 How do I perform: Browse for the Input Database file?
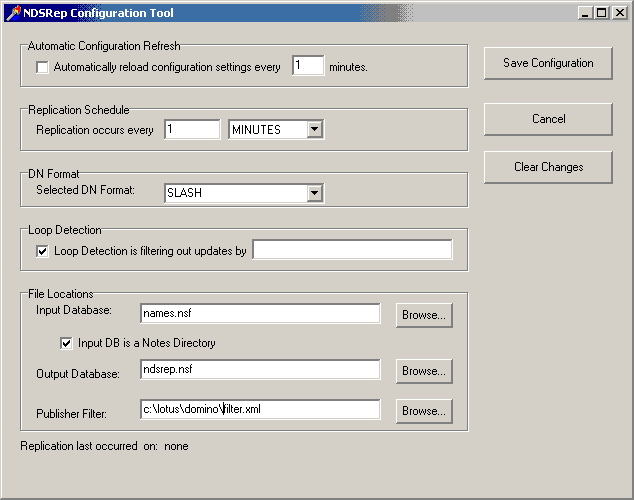424,315
